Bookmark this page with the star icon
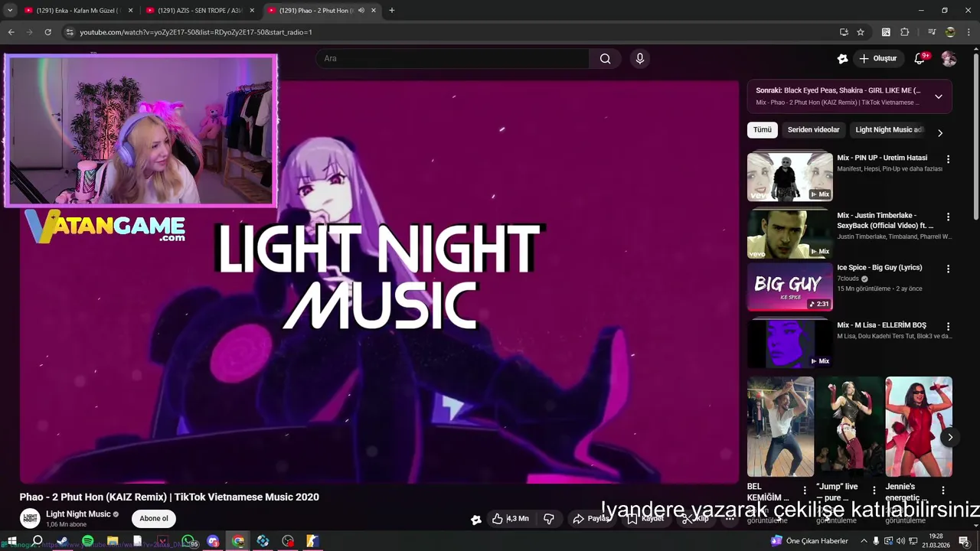Image resolution: width=980 pixels, height=551 pixels. pyautogui.click(x=861, y=32)
